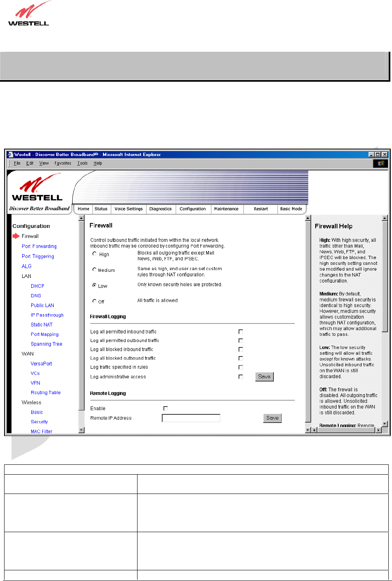The width and height of the screenshot is (392, 581).
Task: Open the Edit menu
Action: 30,163
